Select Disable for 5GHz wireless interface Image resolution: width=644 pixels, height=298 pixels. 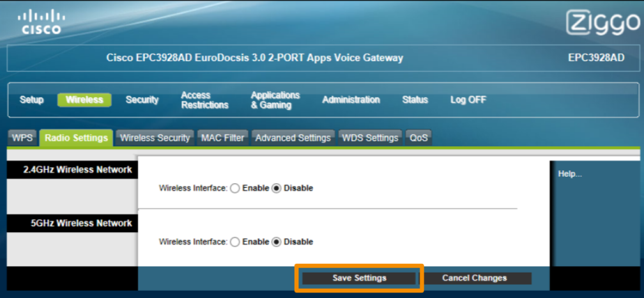[276, 242]
